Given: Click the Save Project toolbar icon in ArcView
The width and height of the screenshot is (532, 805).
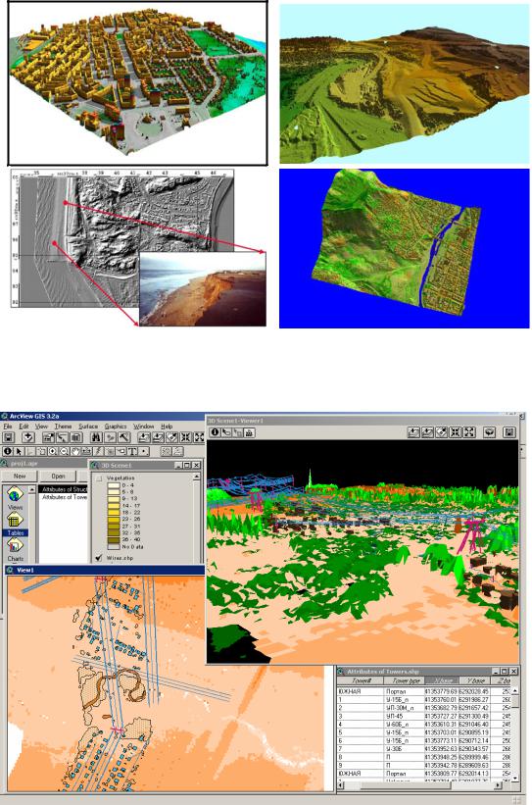Looking at the screenshot, I should pyautogui.click(x=8, y=437).
